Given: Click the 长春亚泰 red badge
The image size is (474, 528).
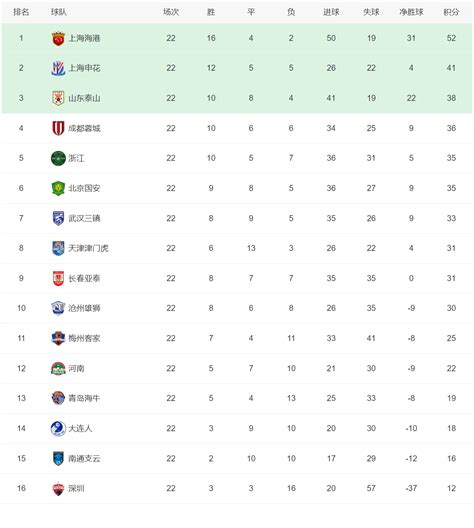Looking at the screenshot, I should [x=58, y=278].
